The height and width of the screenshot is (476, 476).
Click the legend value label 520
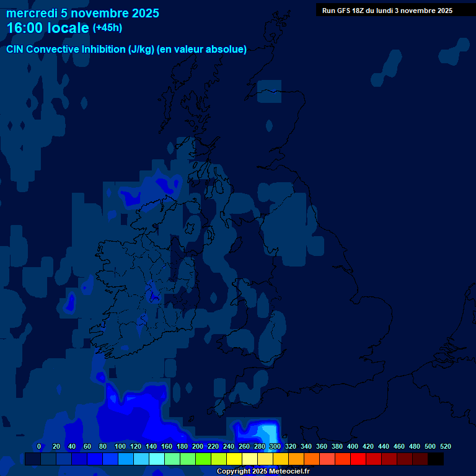[445, 446]
